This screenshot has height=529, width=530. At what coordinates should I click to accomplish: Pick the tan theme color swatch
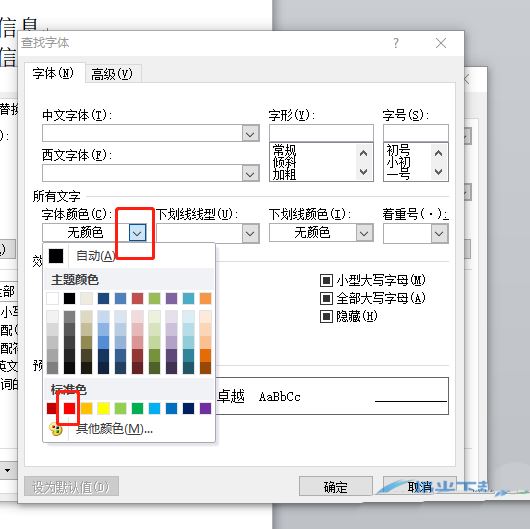pyautogui.click(x=87, y=298)
